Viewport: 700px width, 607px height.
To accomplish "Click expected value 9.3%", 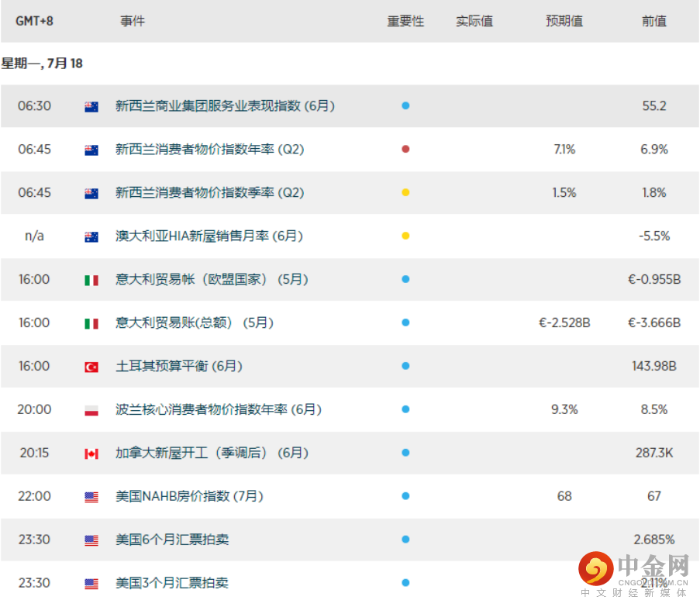I will pos(564,409).
